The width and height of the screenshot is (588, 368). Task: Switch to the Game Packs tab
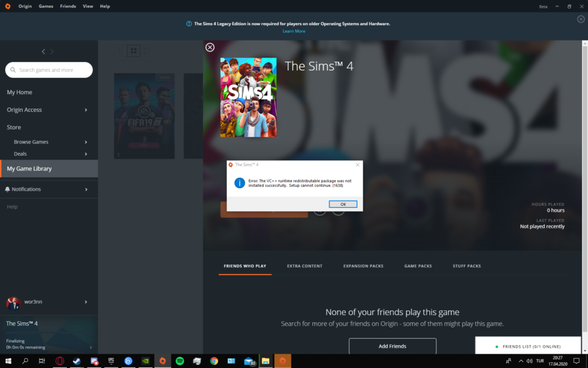click(x=418, y=266)
